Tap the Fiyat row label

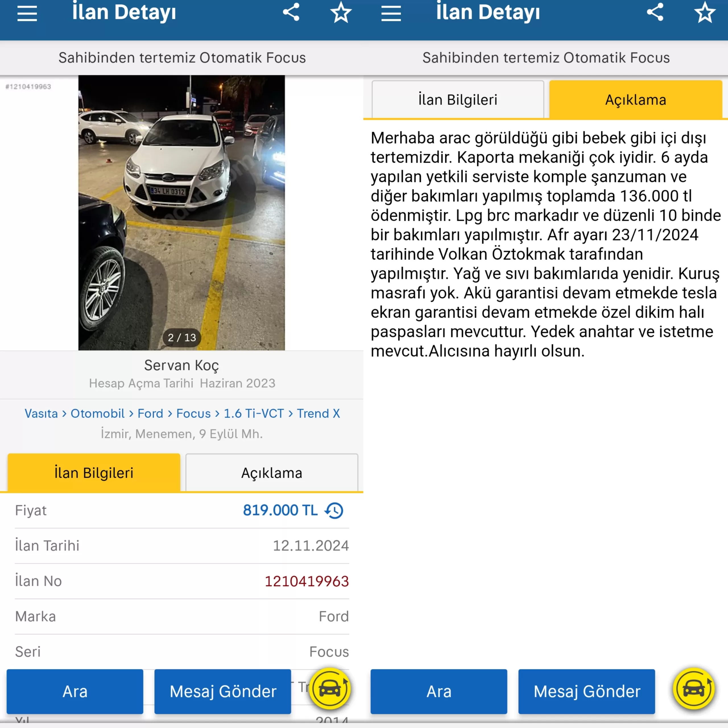click(x=31, y=510)
